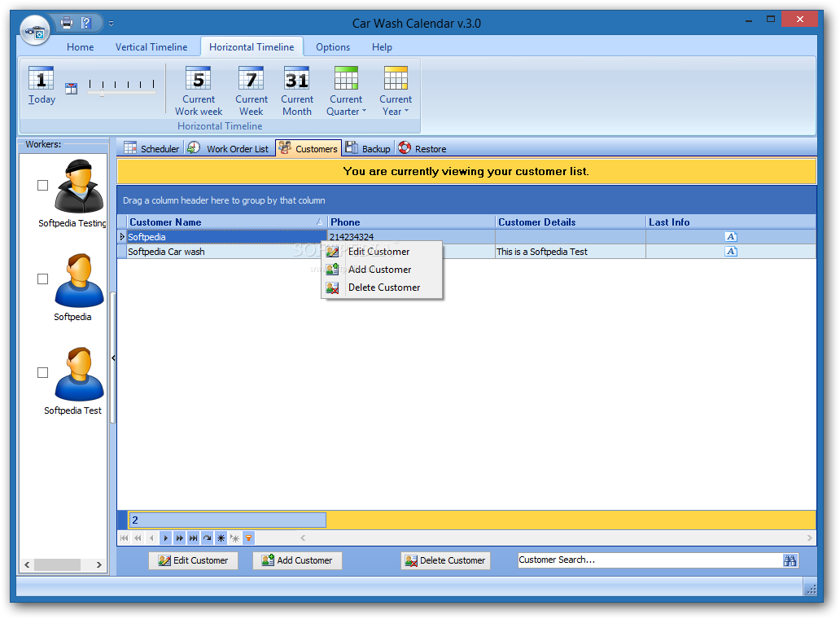Click the binoculars search icon

tap(790, 560)
